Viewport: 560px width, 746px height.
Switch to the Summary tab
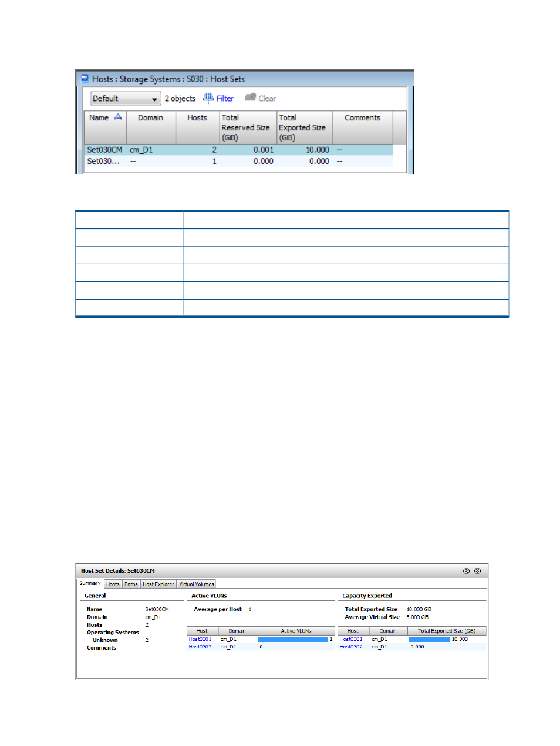90,583
